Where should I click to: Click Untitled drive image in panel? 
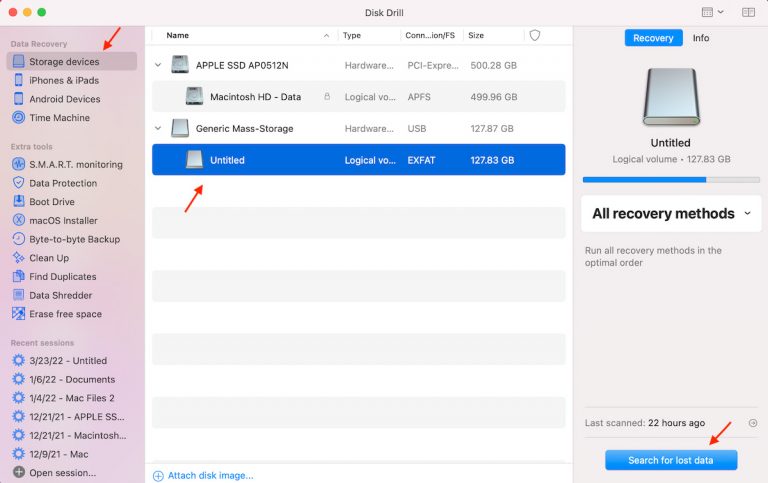671,97
